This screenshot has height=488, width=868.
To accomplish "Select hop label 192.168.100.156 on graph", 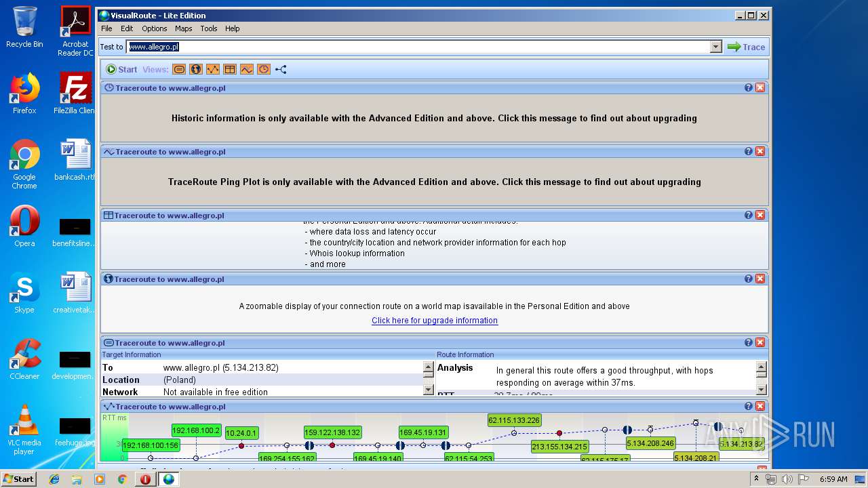I will pyautogui.click(x=151, y=445).
